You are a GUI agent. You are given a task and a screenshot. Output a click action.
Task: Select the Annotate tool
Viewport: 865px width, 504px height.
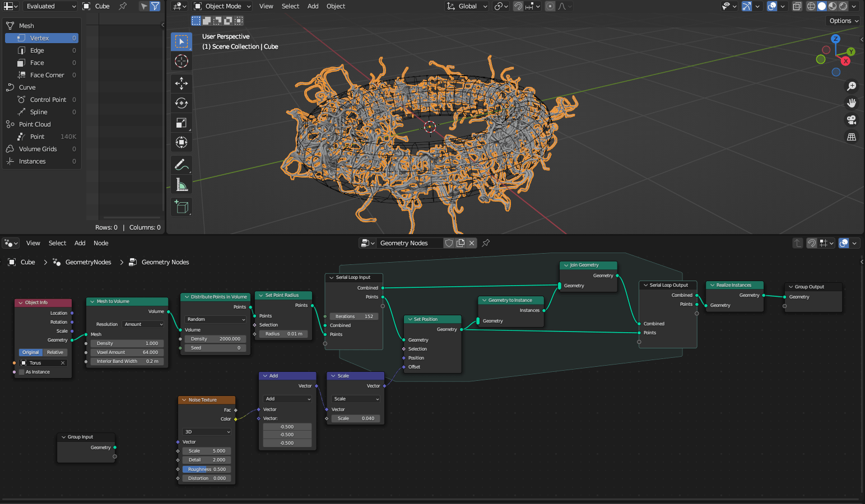[x=182, y=165]
